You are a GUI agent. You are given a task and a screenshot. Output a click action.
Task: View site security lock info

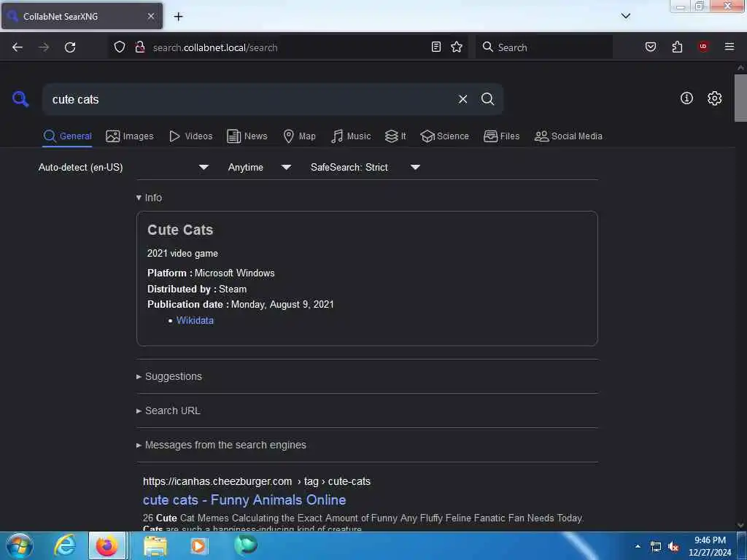tap(139, 47)
